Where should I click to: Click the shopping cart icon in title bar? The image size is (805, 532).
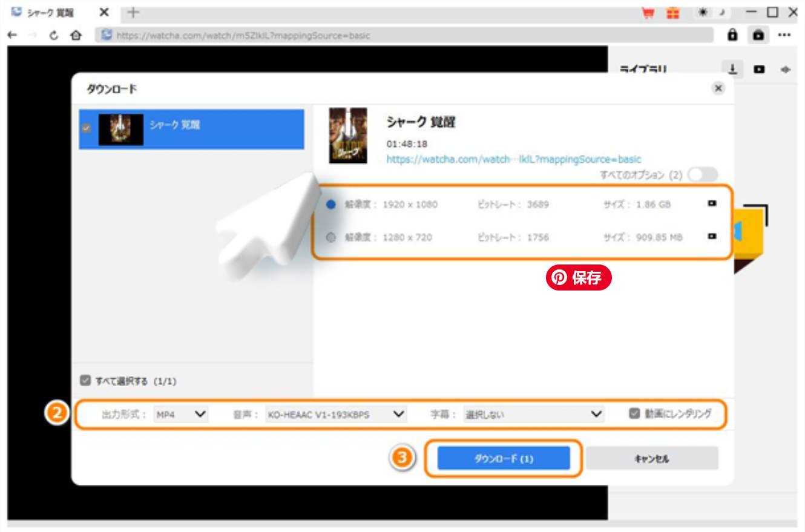coord(649,12)
